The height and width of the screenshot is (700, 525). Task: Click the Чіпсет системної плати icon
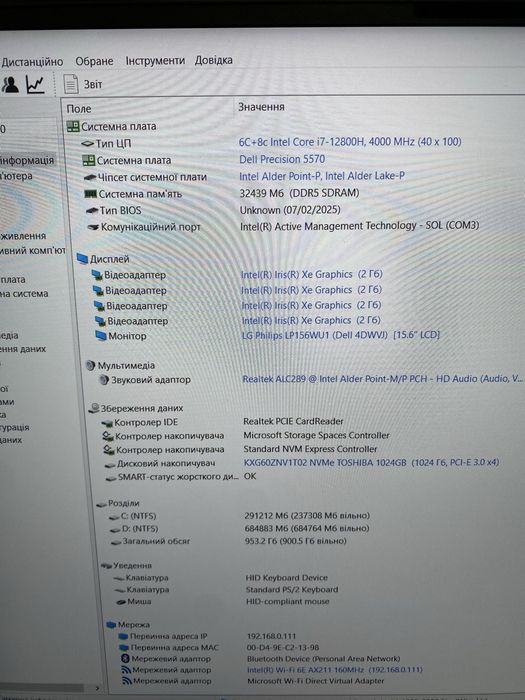90,177
